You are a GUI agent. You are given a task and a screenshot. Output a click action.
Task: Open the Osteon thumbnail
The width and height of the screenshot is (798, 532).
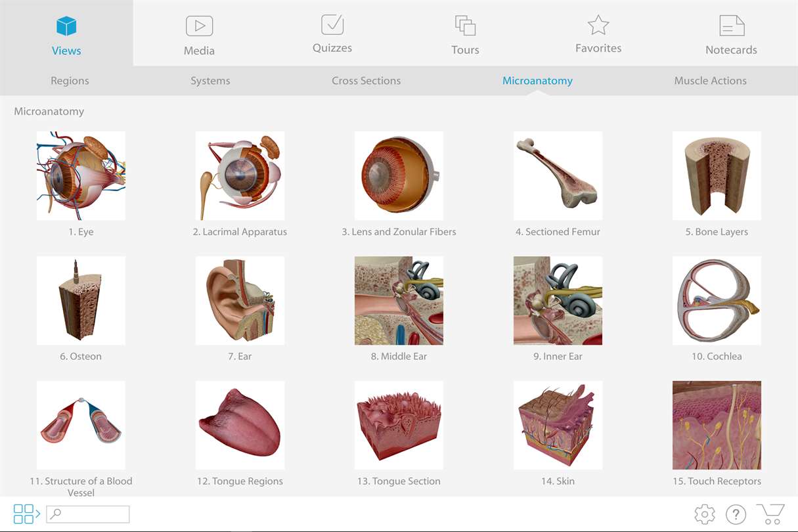pyautogui.click(x=81, y=300)
